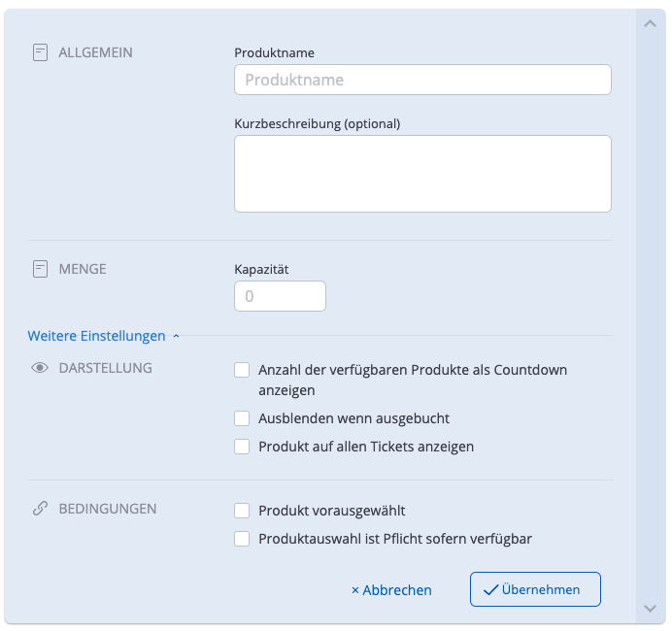The height and width of the screenshot is (631, 672).
Task: Click the Darstellung eye icon
Action: 40,369
